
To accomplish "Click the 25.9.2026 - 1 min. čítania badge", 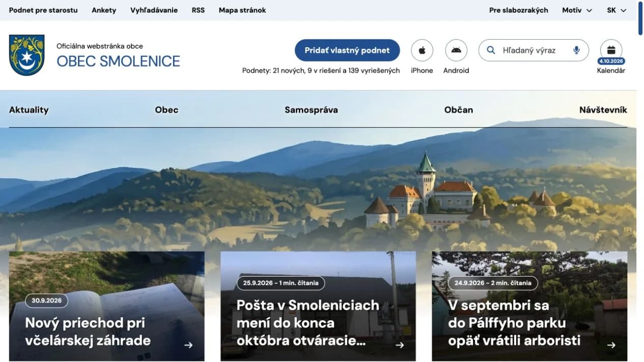I will (x=281, y=283).
